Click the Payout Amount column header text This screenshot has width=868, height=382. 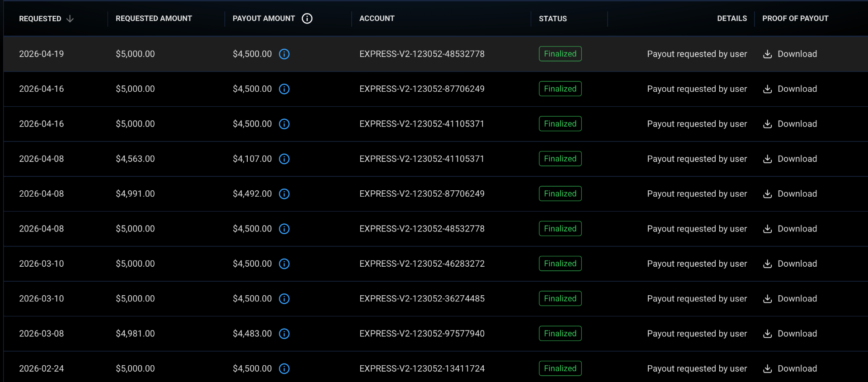[x=264, y=19]
